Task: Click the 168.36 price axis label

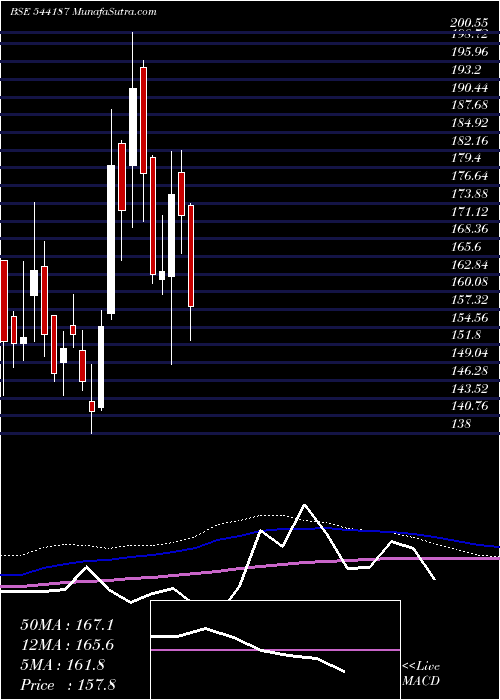Action: pyautogui.click(x=469, y=229)
